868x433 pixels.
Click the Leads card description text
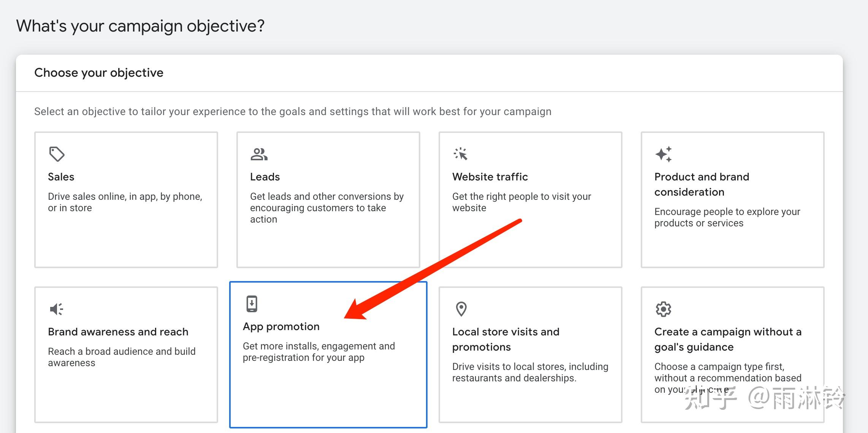(x=326, y=208)
